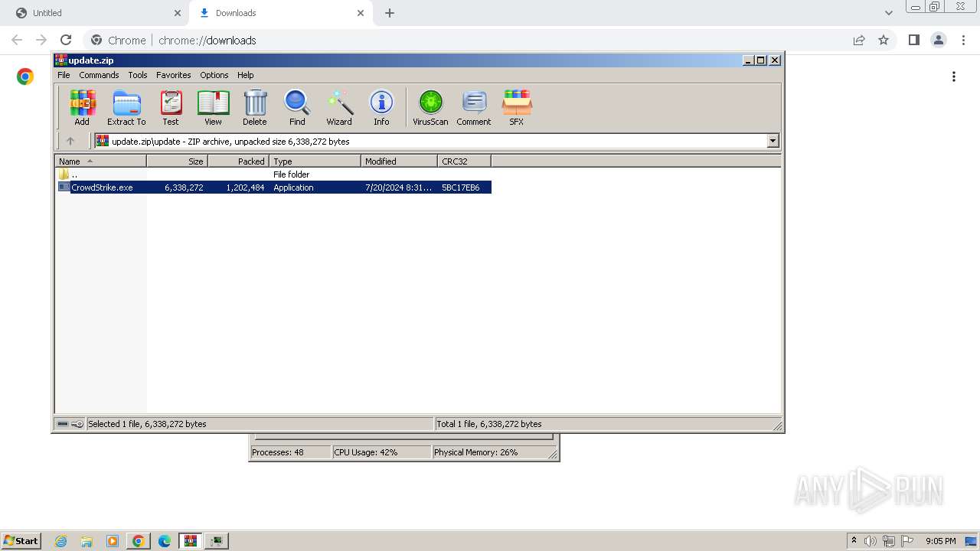Open the Chrome profile avatar
The width and height of the screenshot is (980, 551).
(938, 40)
